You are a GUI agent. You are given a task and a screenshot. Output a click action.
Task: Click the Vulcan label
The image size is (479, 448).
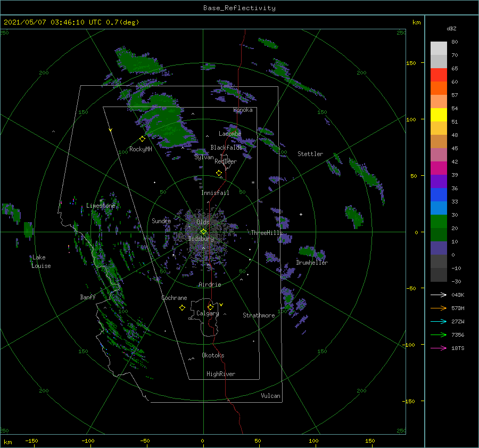click(270, 396)
